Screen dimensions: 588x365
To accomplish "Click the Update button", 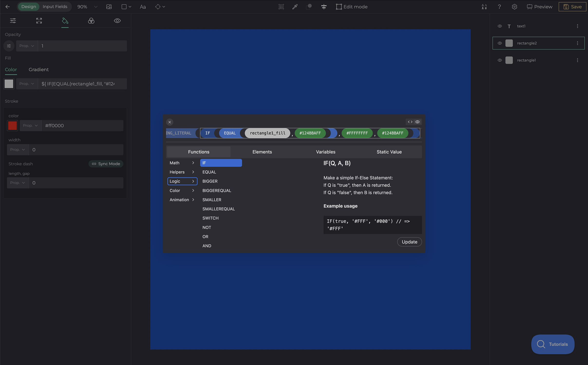I will pyautogui.click(x=409, y=242).
